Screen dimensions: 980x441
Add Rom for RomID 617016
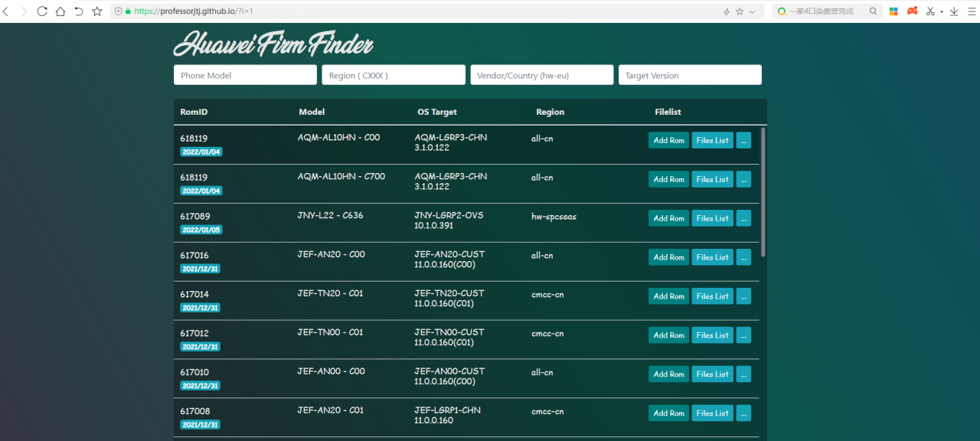pyautogui.click(x=668, y=257)
